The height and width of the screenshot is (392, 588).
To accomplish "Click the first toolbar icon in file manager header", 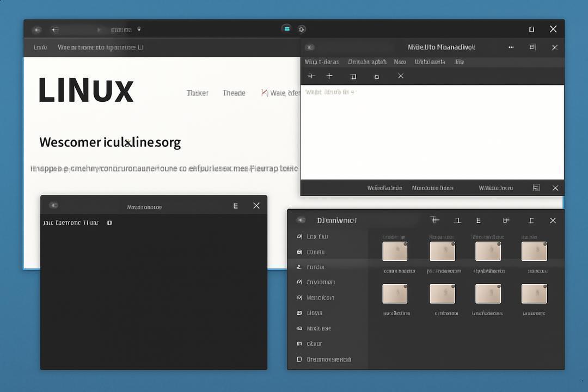I will click(x=434, y=220).
